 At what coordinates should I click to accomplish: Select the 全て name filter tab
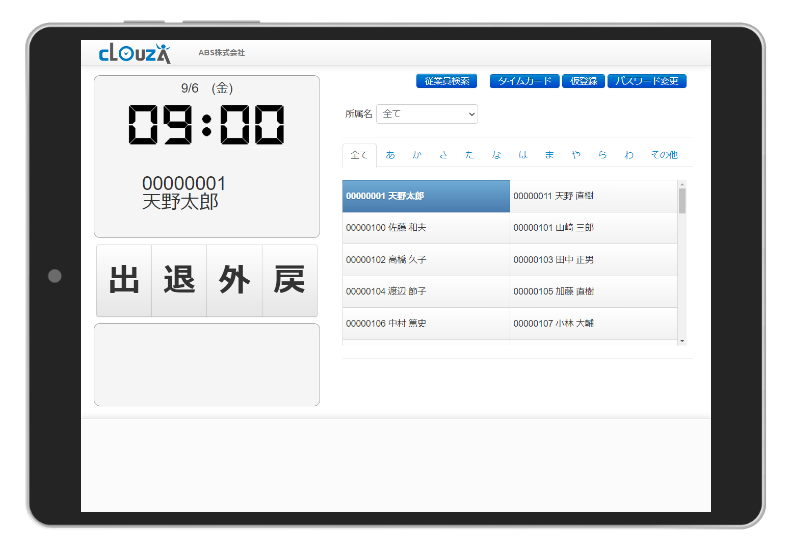(360, 155)
